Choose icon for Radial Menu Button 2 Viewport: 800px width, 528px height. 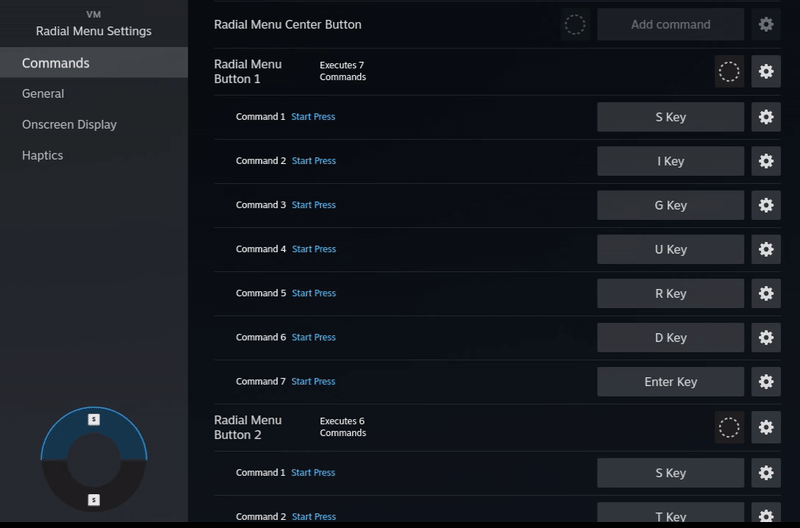(729, 427)
